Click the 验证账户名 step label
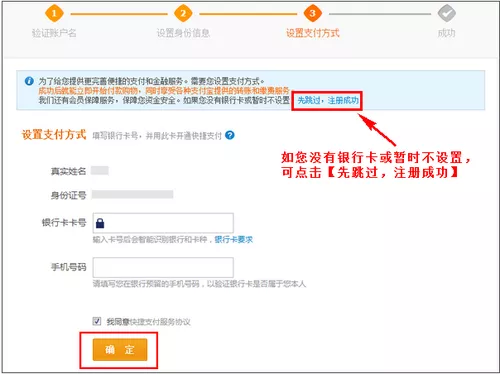 coord(54,33)
